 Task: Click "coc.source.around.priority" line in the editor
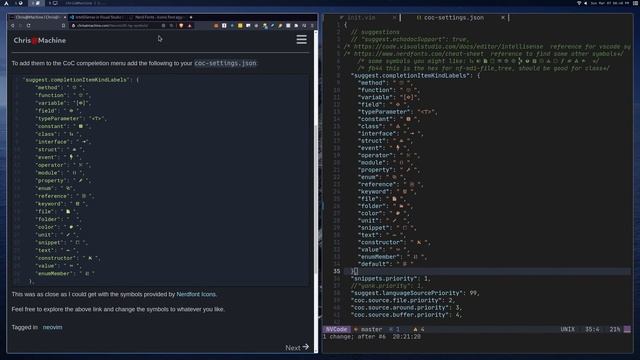click(x=406, y=307)
